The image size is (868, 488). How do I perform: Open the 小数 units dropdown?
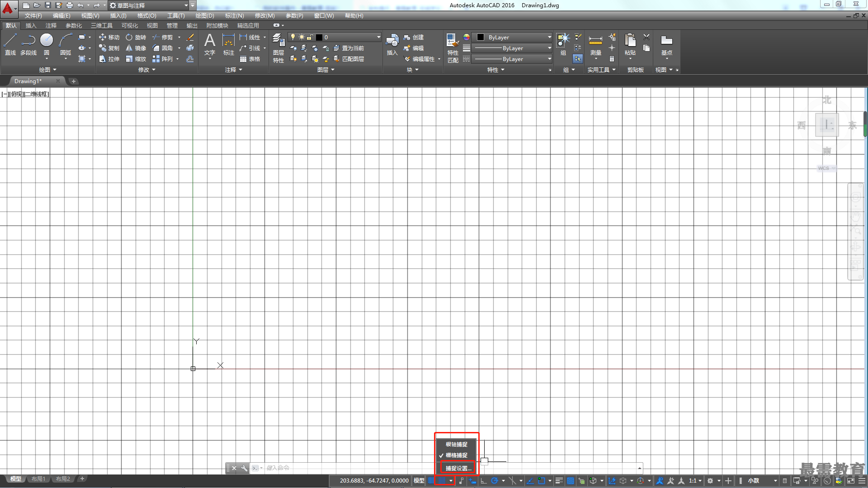click(x=762, y=481)
